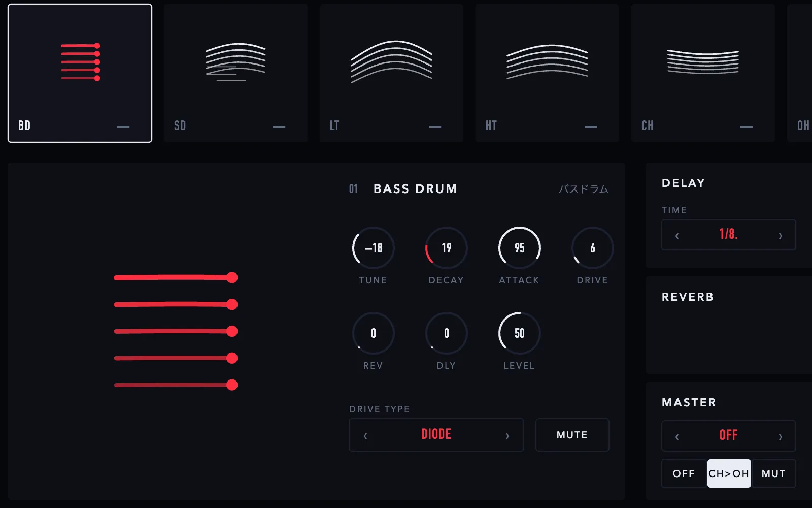
Task: Click the DRIVE knob showing 6
Action: [x=593, y=248]
